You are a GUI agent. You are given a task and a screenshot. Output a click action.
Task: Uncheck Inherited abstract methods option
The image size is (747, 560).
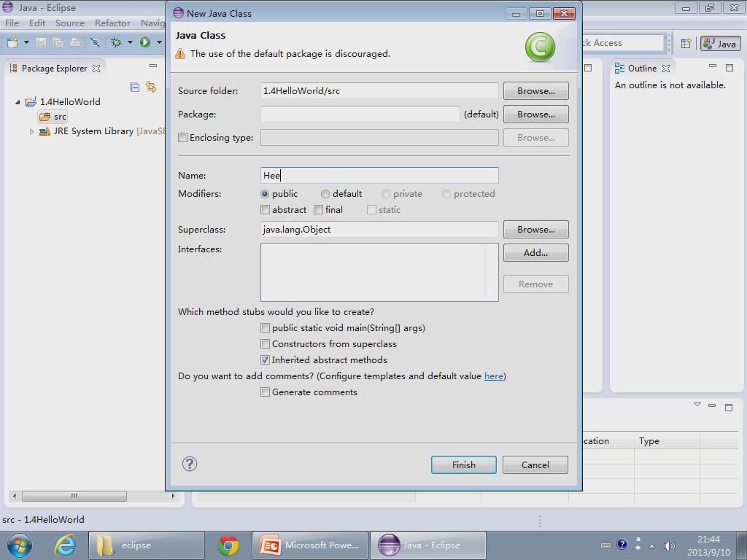(x=265, y=360)
